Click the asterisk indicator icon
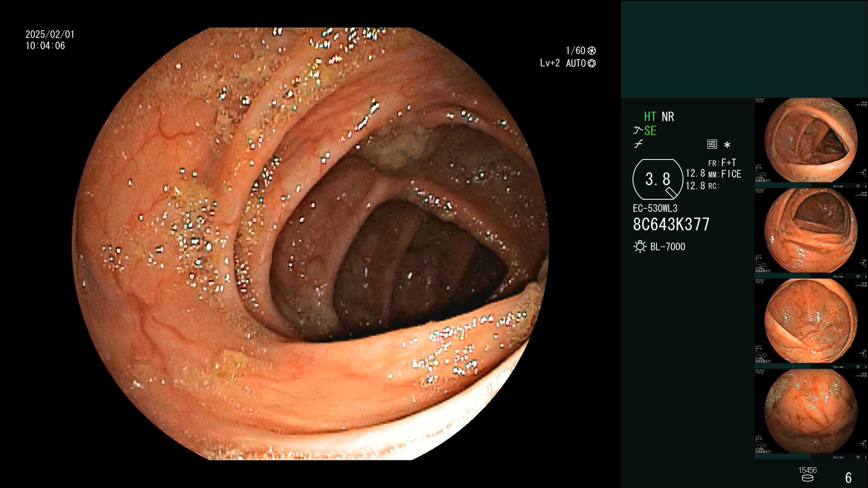 click(x=727, y=145)
